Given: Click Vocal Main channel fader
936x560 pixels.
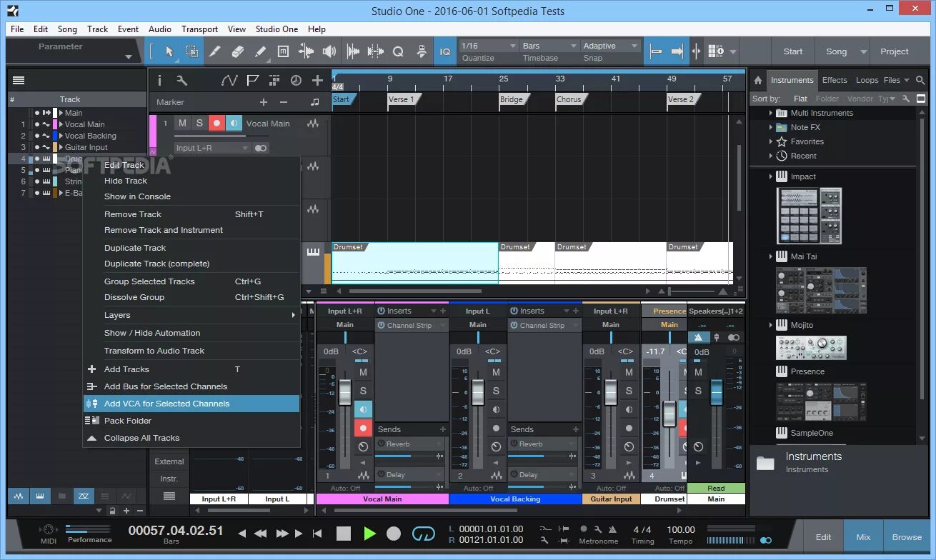Looking at the screenshot, I should click(x=345, y=391).
